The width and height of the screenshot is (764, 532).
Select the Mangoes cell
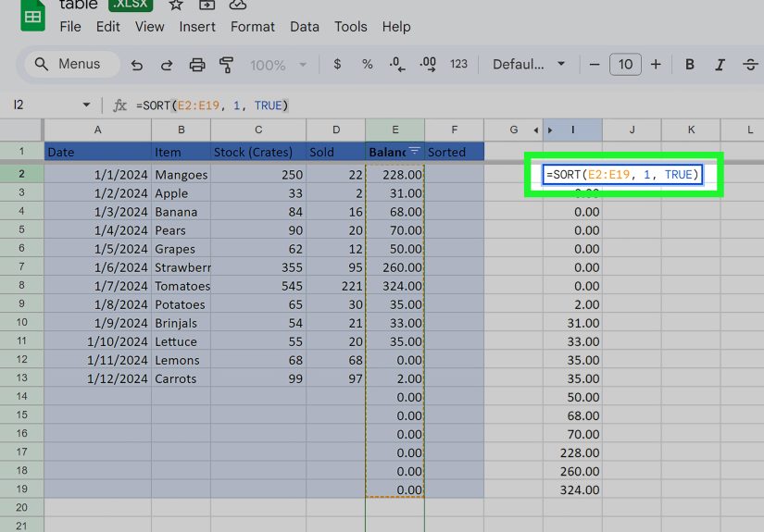click(x=181, y=174)
